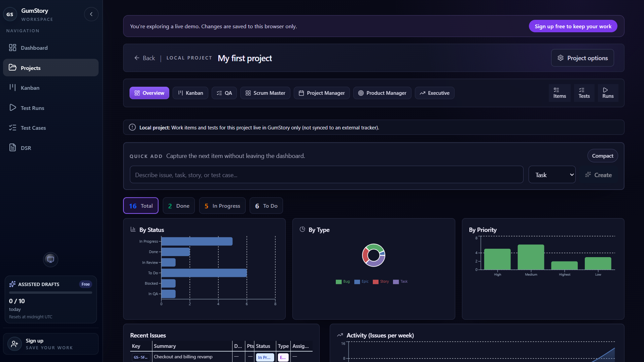Open Kanban in sidebar navigation
Screen dimensions: 644x362
point(50,88)
